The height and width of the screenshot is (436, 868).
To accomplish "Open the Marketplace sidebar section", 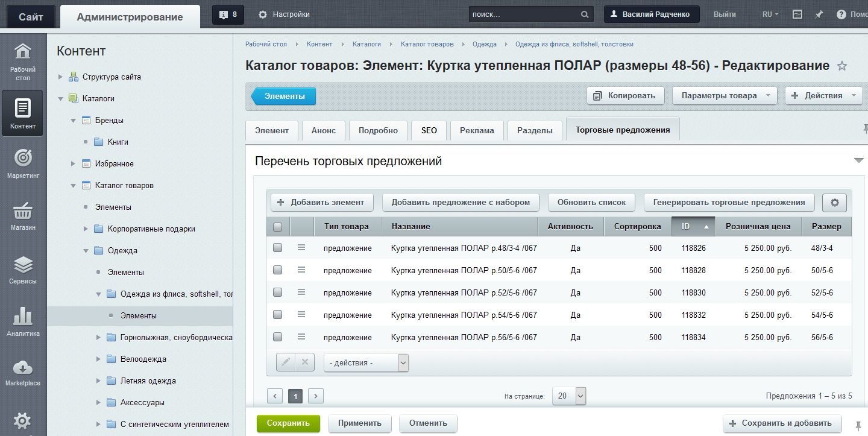I will tap(22, 372).
